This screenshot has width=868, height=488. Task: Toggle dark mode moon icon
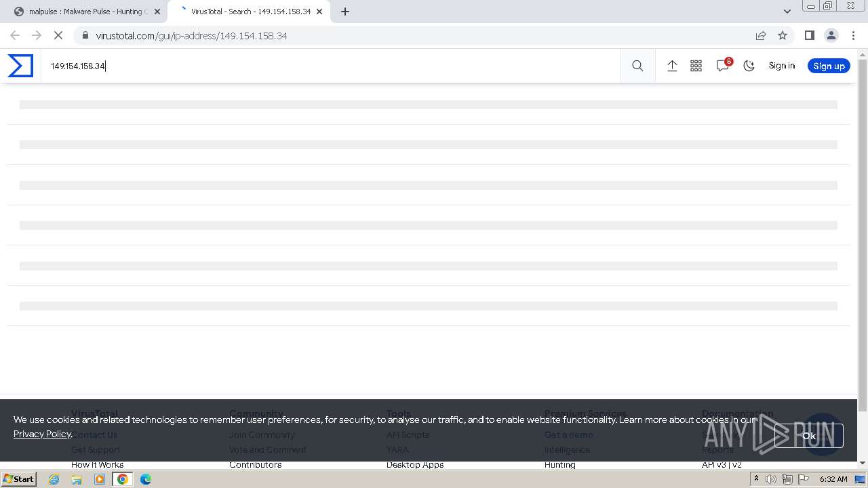click(x=749, y=66)
